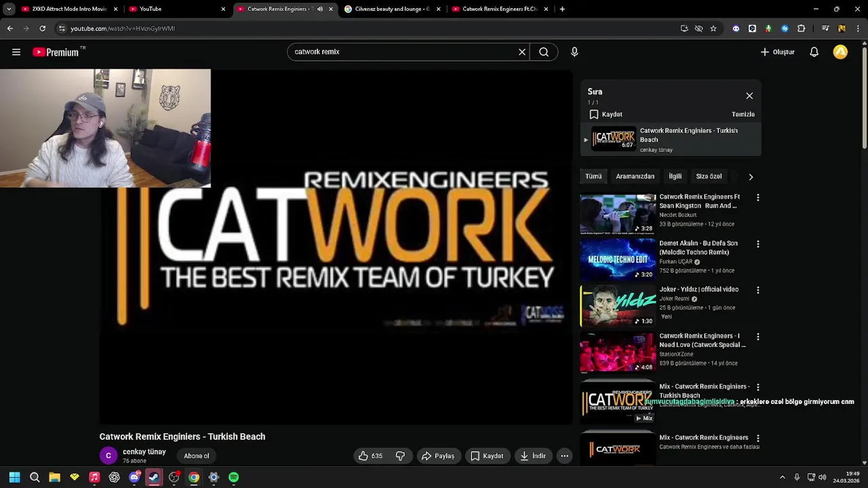The height and width of the screenshot is (488, 868).
Task: Select the İlgili filter chip
Action: (x=675, y=176)
